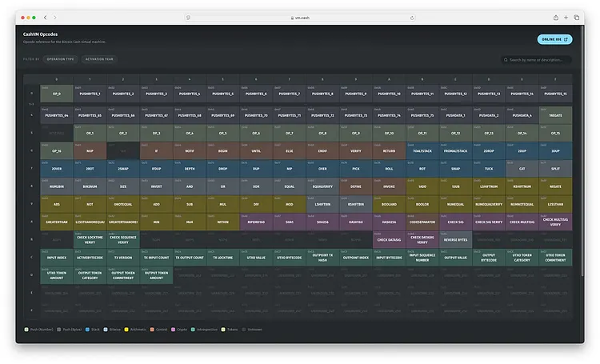Toggle the Stack legend filter

pos(93,330)
